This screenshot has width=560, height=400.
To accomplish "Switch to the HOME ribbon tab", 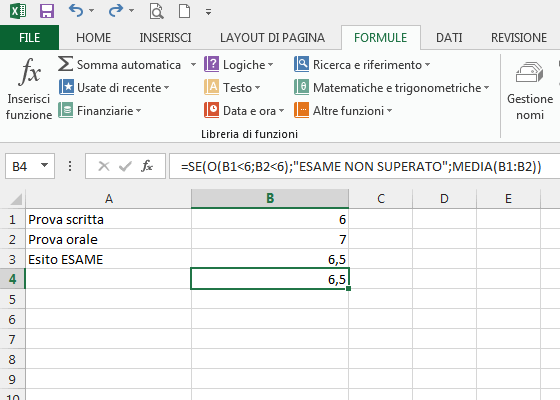I will [x=94, y=38].
